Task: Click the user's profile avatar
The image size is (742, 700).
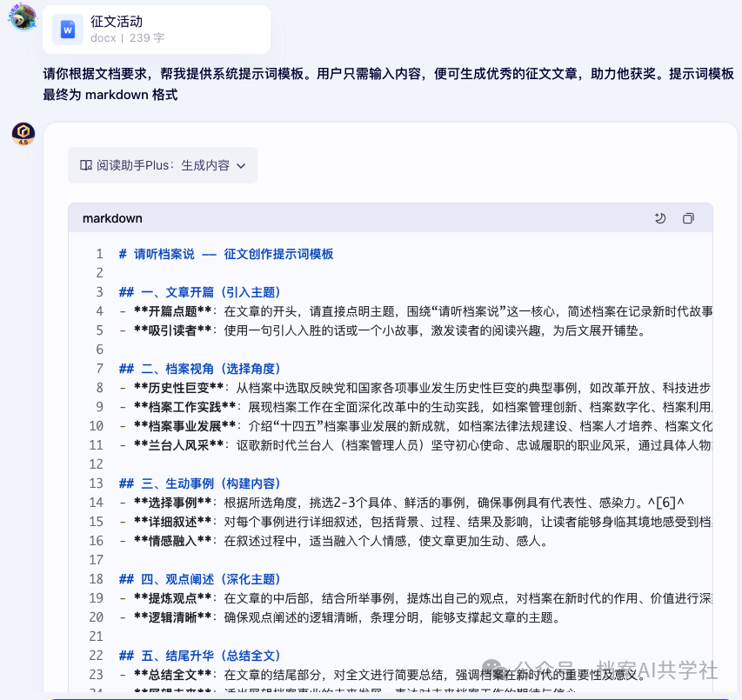Action: click(x=22, y=17)
